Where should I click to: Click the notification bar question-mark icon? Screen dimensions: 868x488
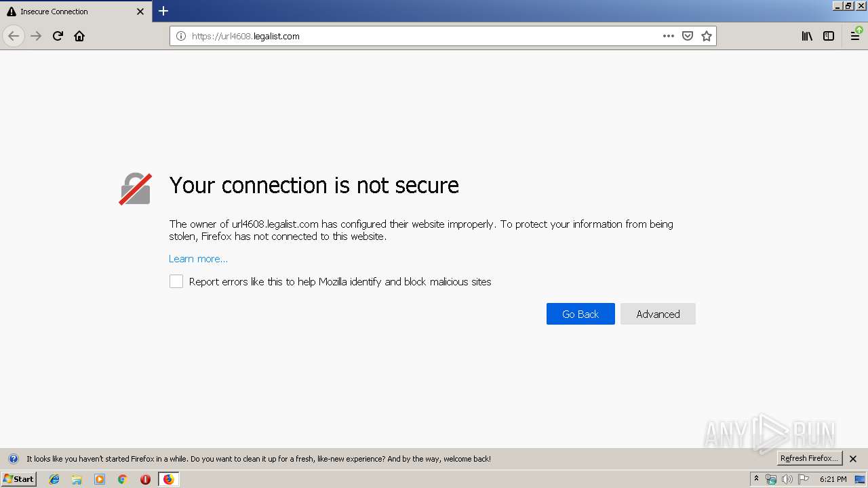[x=13, y=459]
